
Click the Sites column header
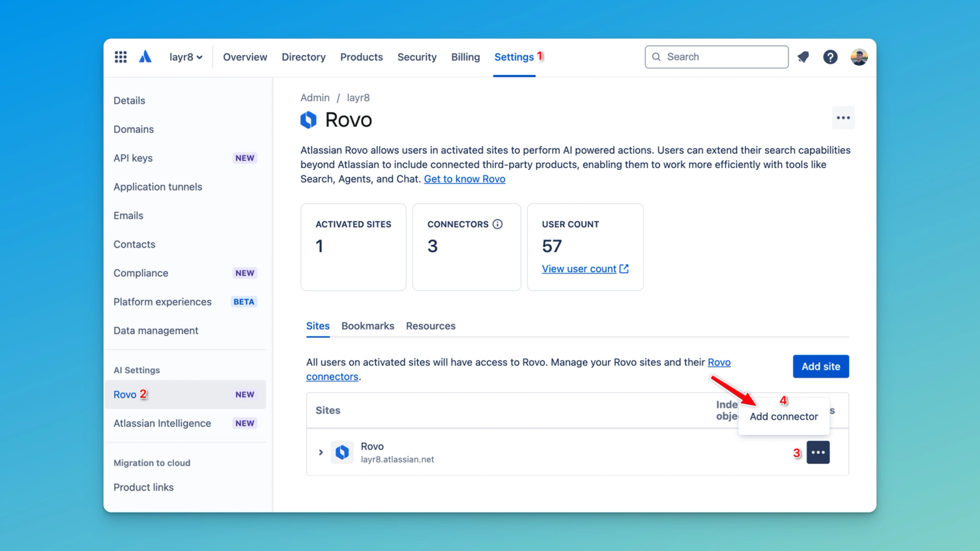click(x=328, y=410)
